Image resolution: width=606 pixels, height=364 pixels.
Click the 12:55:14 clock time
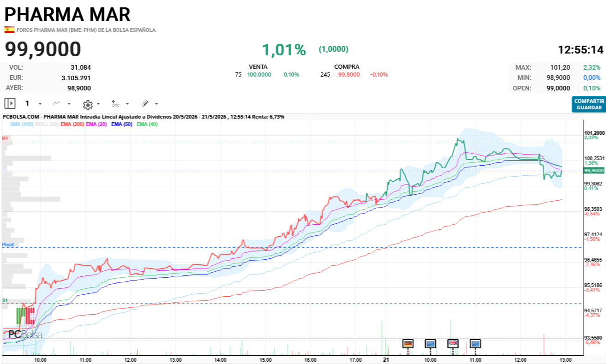(x=581, y=50)
